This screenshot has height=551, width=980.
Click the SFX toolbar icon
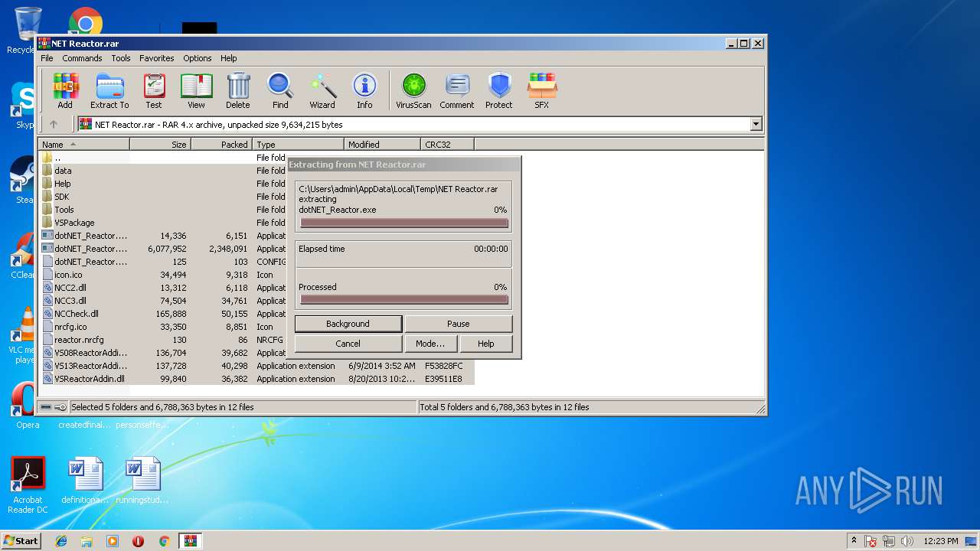(x=541, y=91)
